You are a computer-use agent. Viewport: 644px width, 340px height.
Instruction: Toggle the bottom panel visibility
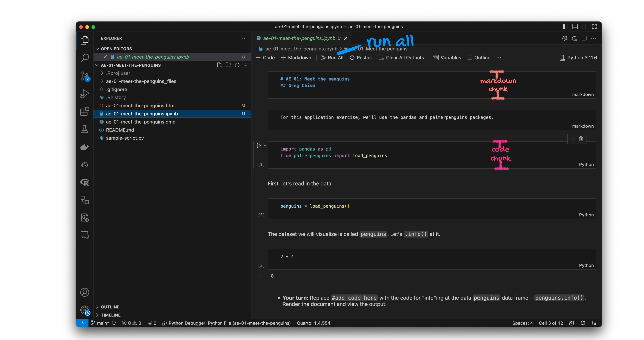(x=575, y=26)
